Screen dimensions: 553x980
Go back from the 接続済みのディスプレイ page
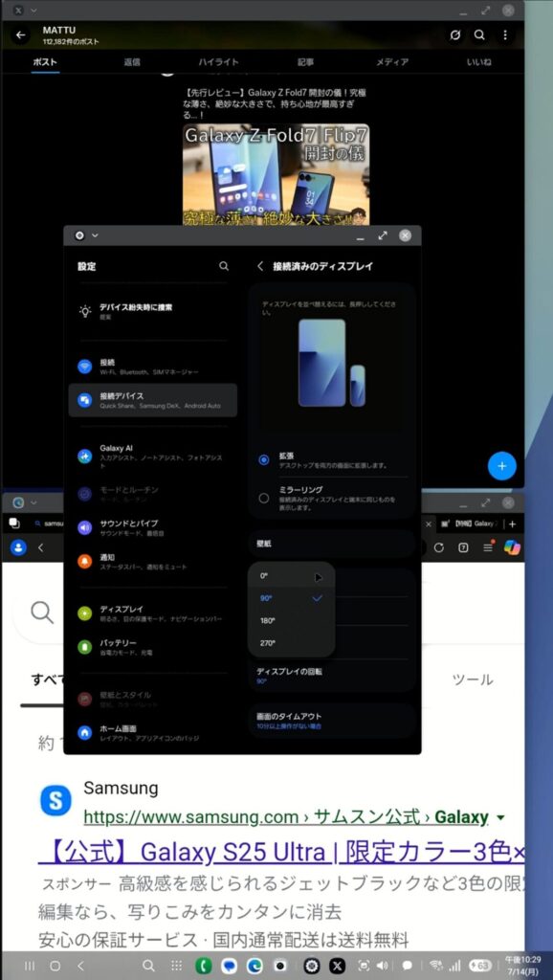(x=260, y=266)
